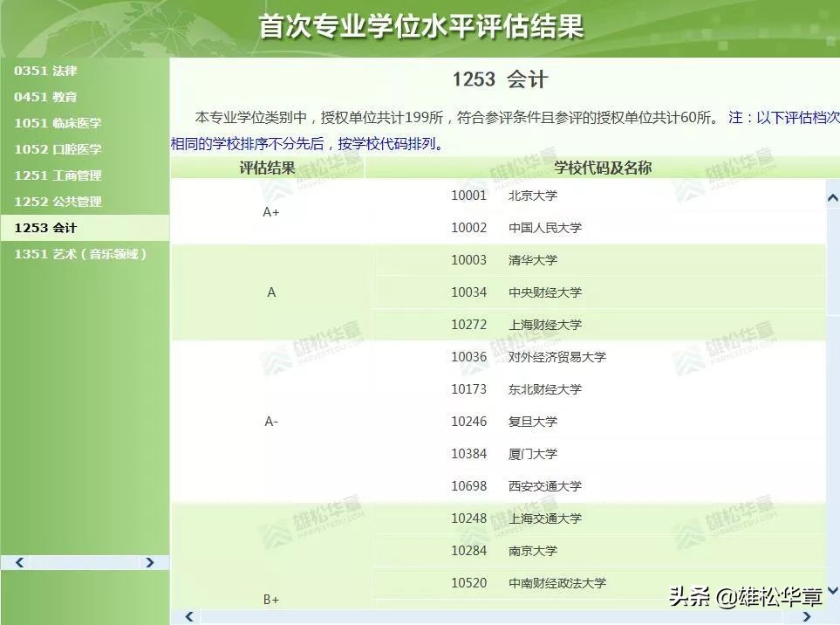Image resolution: width=840 pixels, height=625 pixels.
Task: Click the left arrow on the bottom scrollbar
Action: [x=188, y=616]
